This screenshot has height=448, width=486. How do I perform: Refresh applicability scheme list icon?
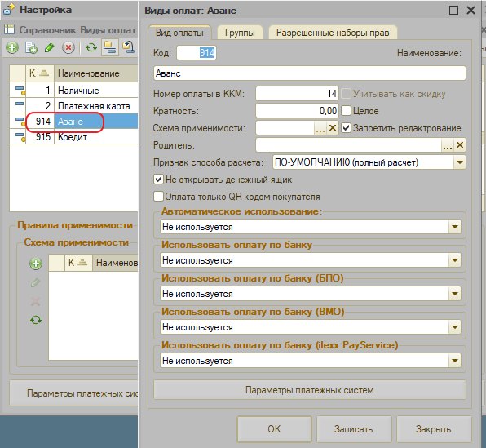36,320
